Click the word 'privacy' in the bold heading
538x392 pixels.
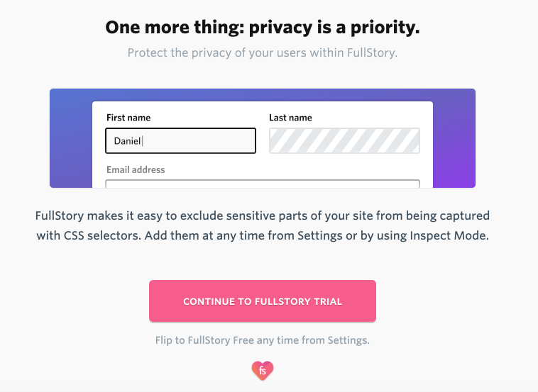(x=280, y=28)
